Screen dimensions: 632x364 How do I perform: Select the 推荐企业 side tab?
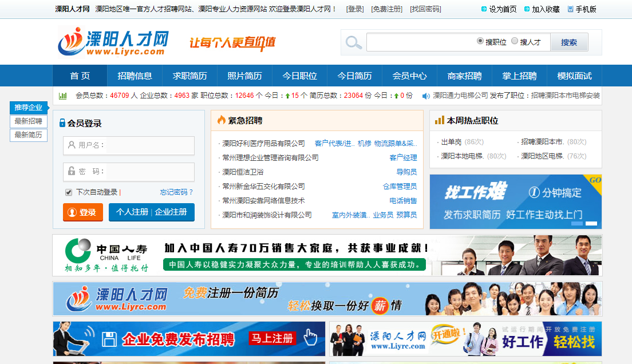coord(29,108)
